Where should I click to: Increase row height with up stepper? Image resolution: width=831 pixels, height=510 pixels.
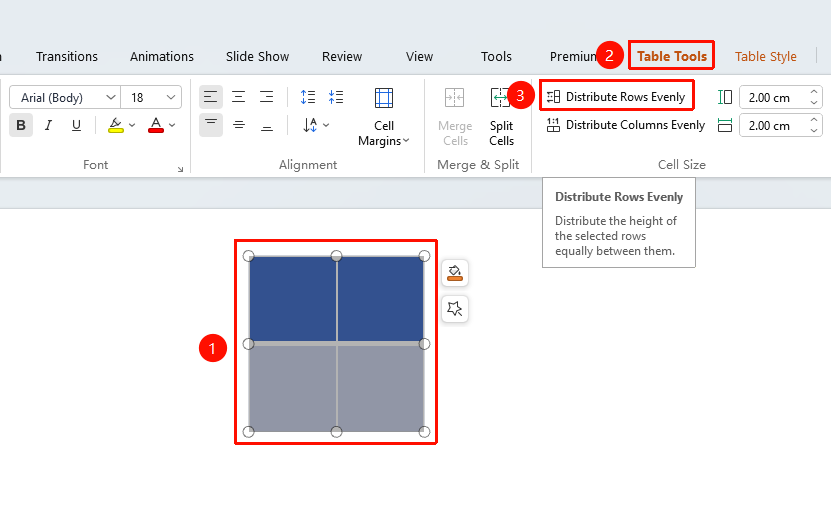click(x=814, y=92)
